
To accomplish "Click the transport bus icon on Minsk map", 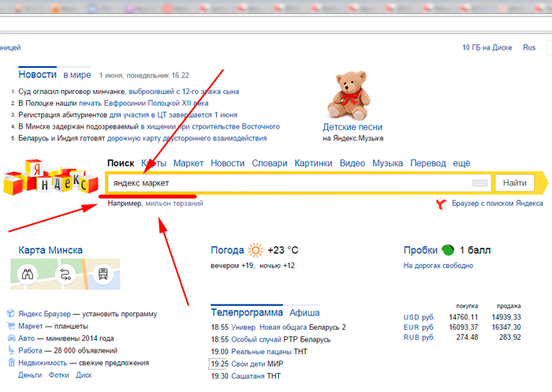I will (x=103, y=274).
